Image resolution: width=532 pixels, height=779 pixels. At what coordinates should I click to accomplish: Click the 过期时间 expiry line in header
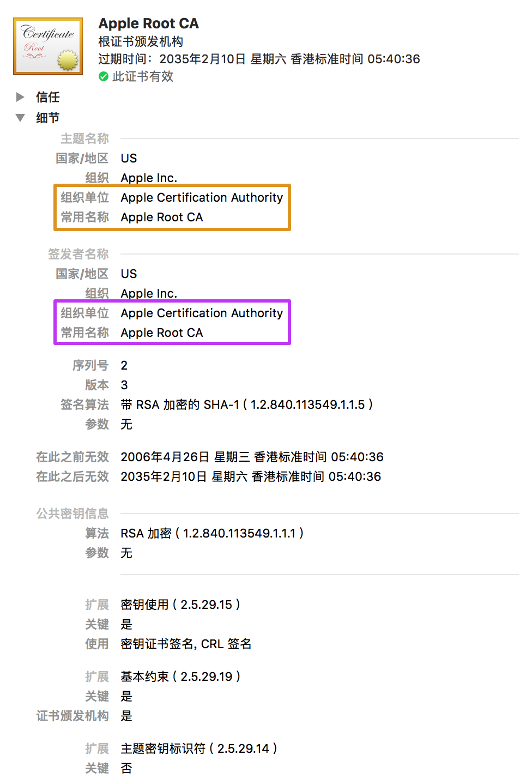259,59
